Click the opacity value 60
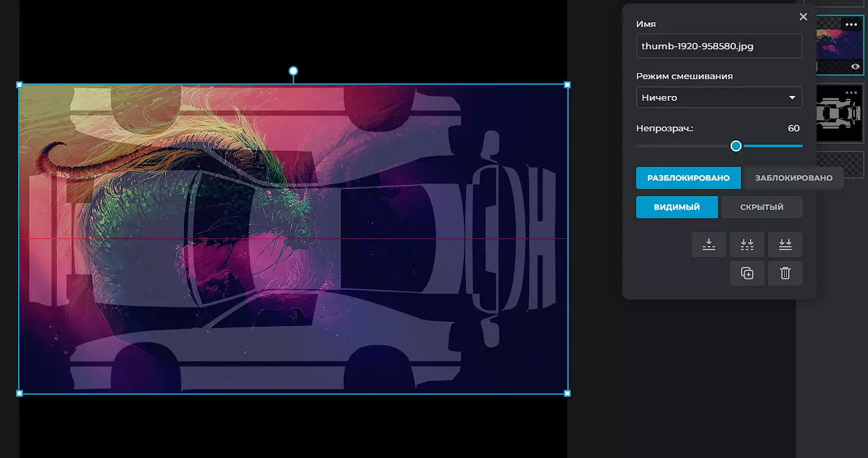Viewport: 868px width, 458px height. coord(794,129)
